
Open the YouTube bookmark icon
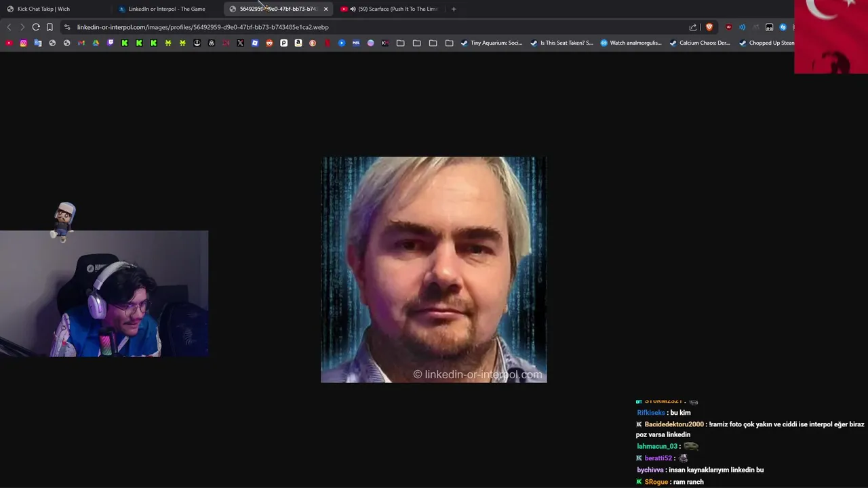click(x=9, y=43)
